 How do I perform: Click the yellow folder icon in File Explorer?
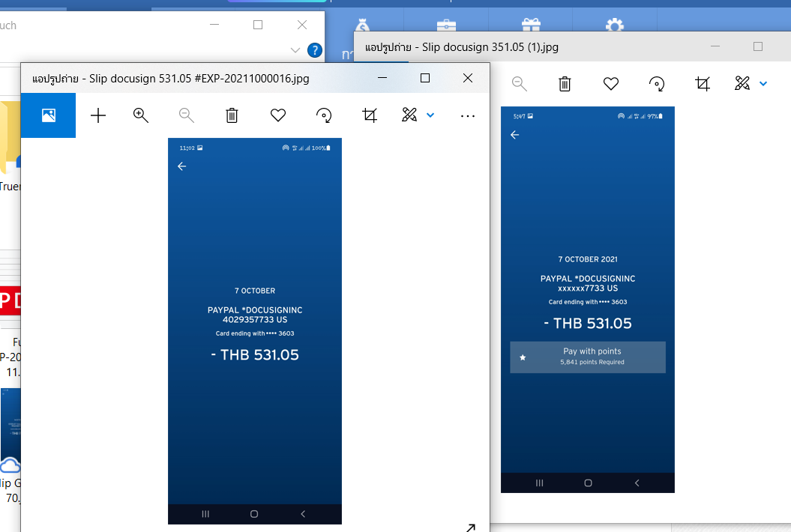pos(10,136)
